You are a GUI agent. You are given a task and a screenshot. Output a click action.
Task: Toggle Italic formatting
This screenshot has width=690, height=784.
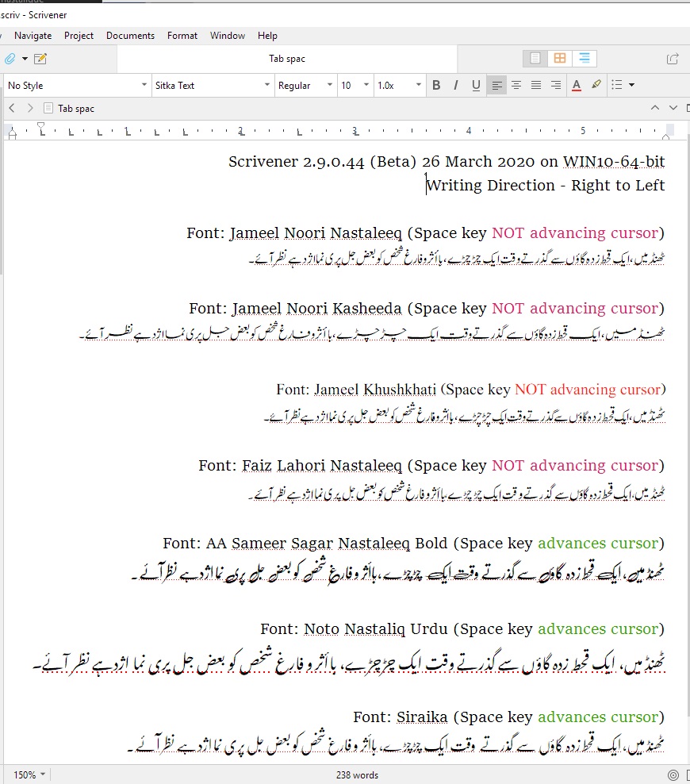coord(456,86)
